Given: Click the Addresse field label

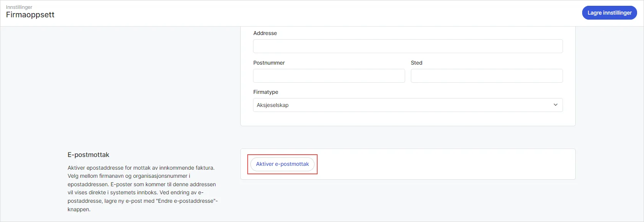Looking at the screenshot, I should pyautogui.click(x=265, y=33).
